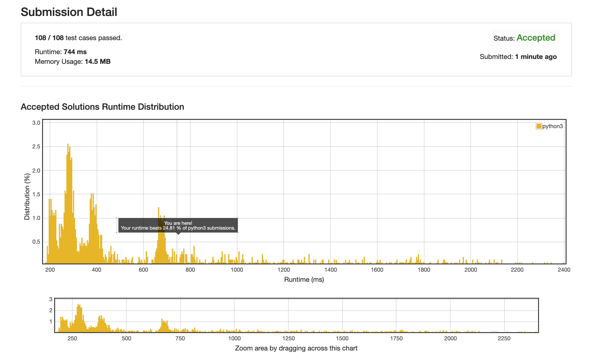The height and width of the screenshot is (364, 598).
Task: Click the Runtime 744 ms value
Action: click(76, 52)
